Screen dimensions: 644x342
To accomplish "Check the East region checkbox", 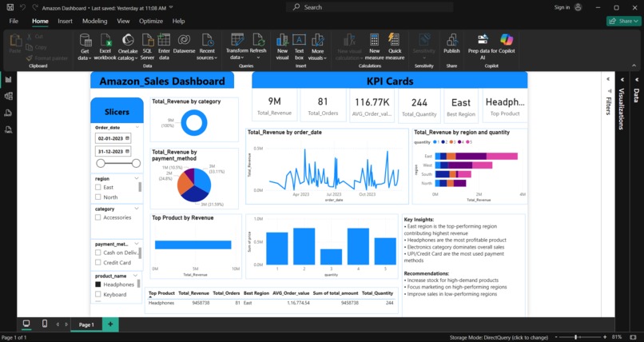I will click(97, 187).
